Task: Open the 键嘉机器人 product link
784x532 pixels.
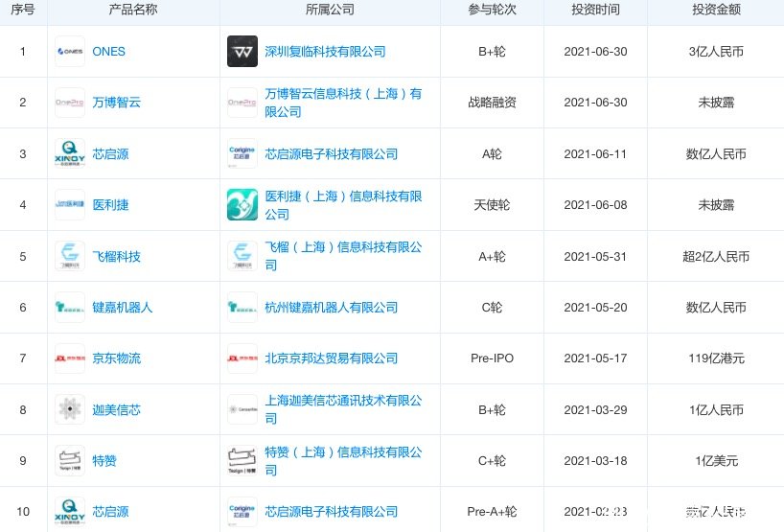Action: (x=123, y=307)
